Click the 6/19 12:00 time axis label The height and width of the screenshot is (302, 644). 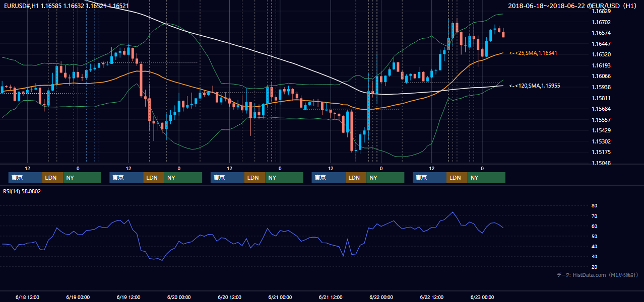[x=128, y=297]
